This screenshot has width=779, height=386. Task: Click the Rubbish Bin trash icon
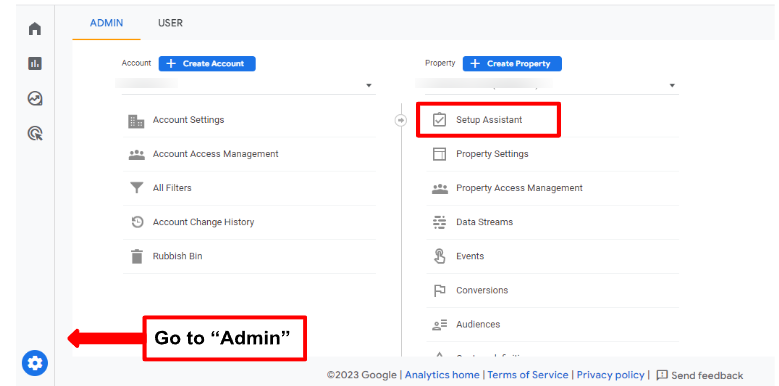[x=136, y=256]
